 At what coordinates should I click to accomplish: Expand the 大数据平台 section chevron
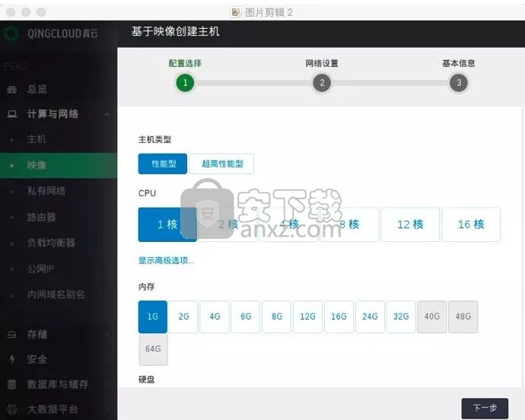[107, 409]
